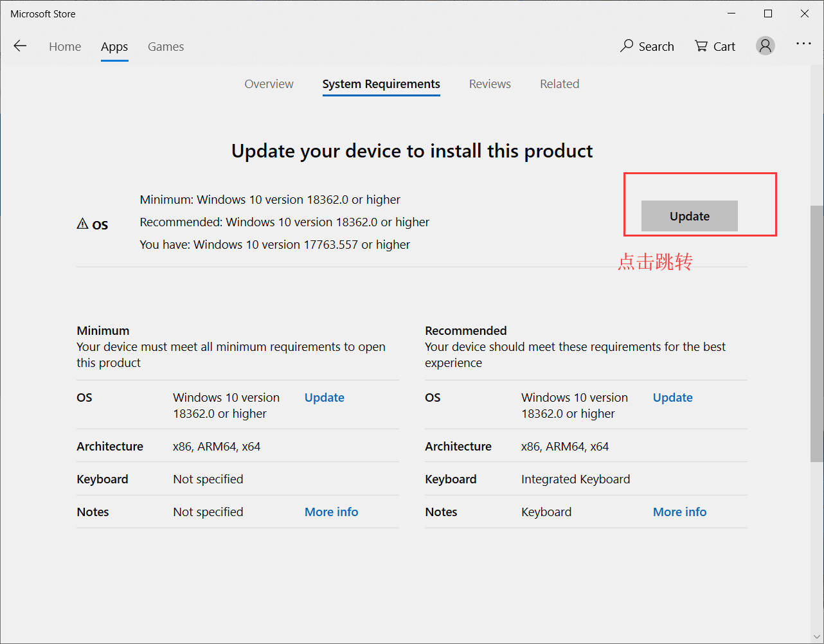Select the Apps tab
Image resolution: width=824 pixels, height=644 pixels.
(114, 46)
